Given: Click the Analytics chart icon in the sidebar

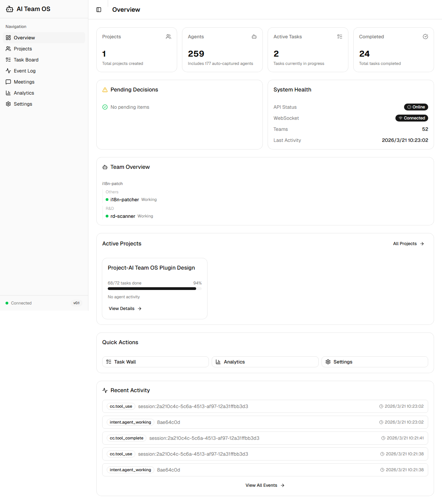Looking at the screenshot, I should click(x=8, y=93).
